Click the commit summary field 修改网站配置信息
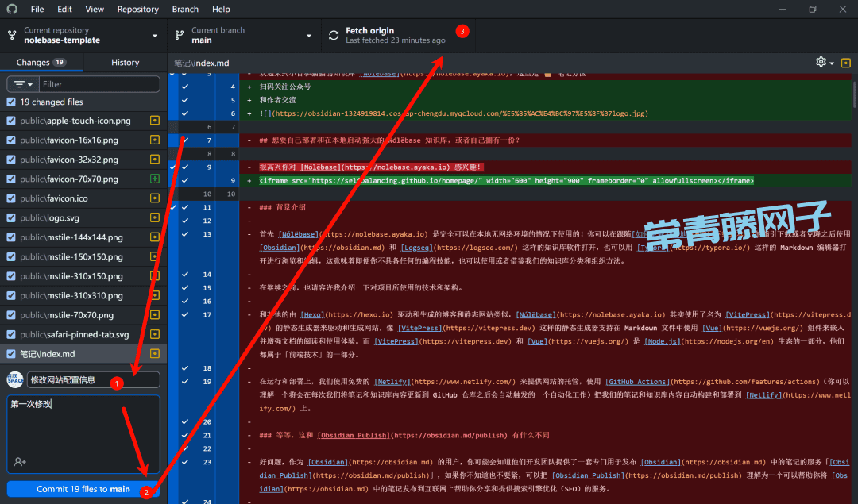Viewport: 858px width, 504px height. (x=93, y=379)
